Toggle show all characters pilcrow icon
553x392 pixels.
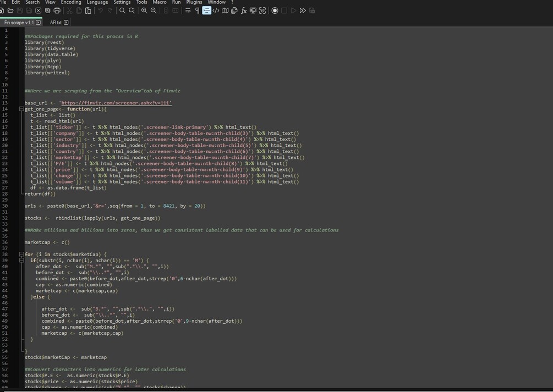point(197,10)
